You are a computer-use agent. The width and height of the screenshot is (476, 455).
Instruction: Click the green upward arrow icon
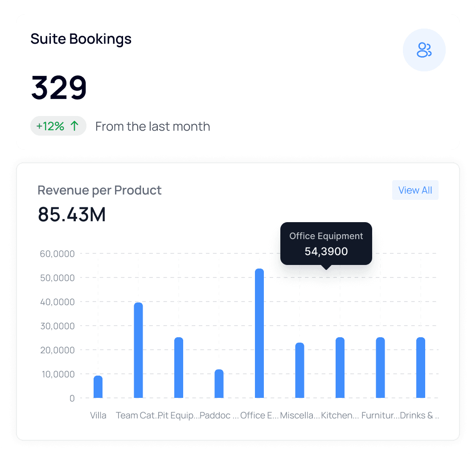74,126
